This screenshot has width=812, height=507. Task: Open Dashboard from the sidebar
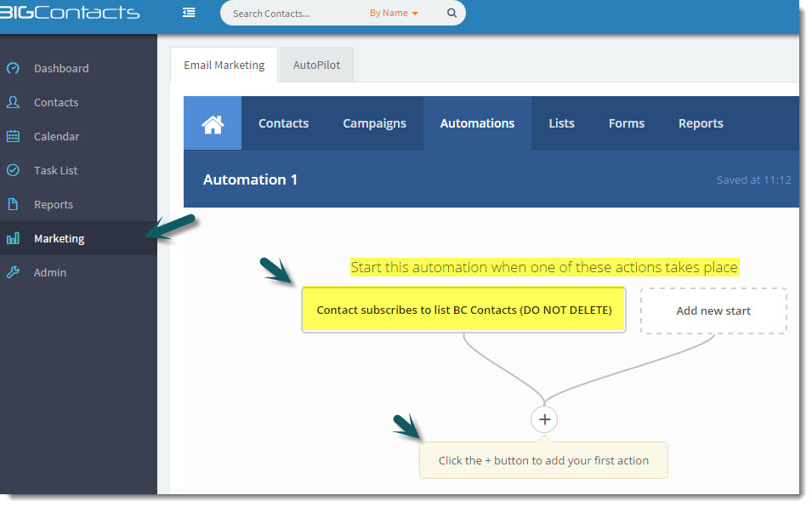pos(61,68)
